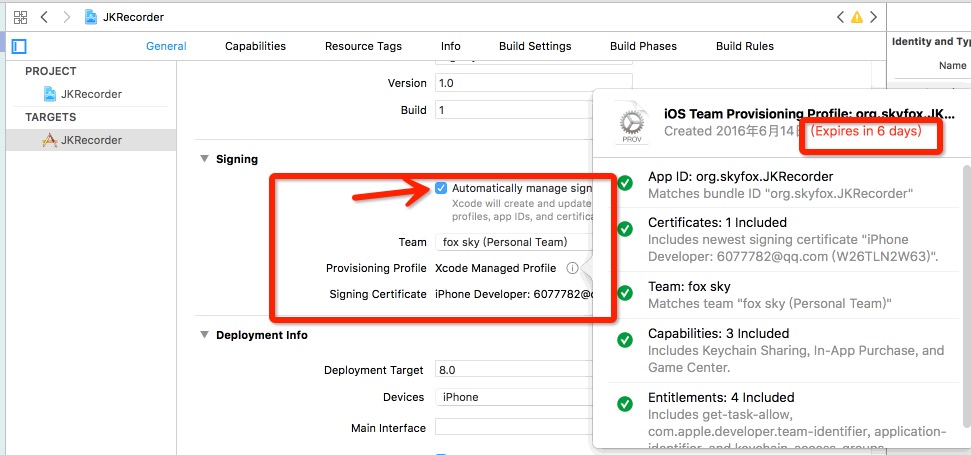This screenshot has height=455, width=971.
Task: Click the JKRecorder file icon in breadcrumb
Action: click(x=91, y=17)
